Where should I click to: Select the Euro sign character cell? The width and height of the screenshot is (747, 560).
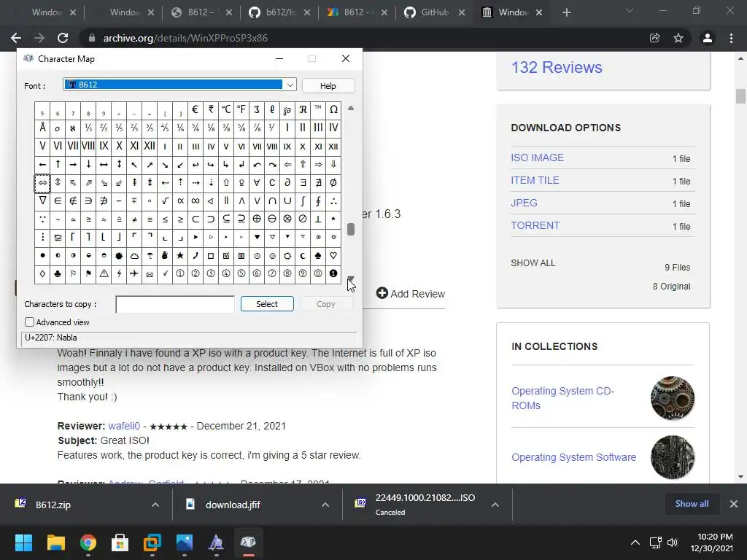coord(196,110)
